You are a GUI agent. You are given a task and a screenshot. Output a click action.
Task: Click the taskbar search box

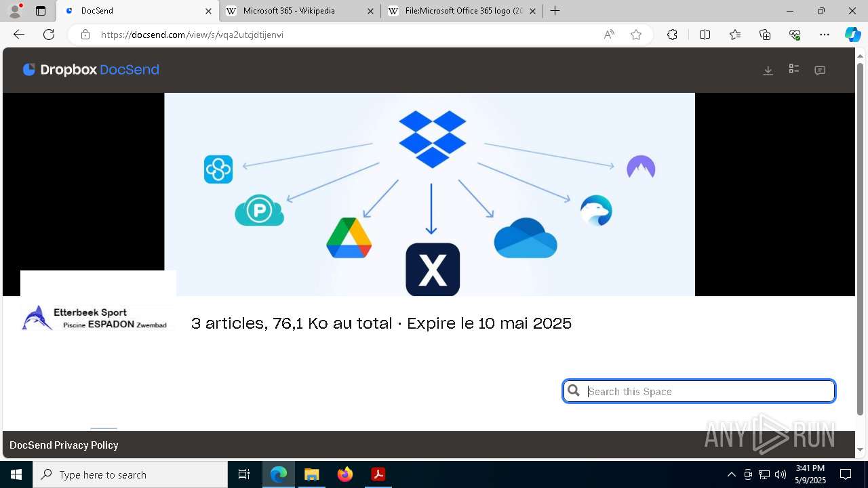click(x=130, y=474)
